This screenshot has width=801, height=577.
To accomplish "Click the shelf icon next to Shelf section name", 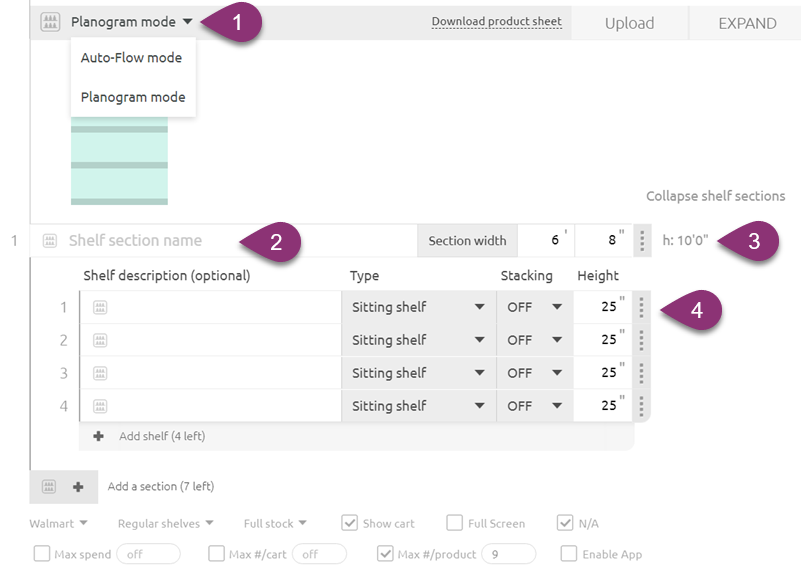I will coord(50,241).
